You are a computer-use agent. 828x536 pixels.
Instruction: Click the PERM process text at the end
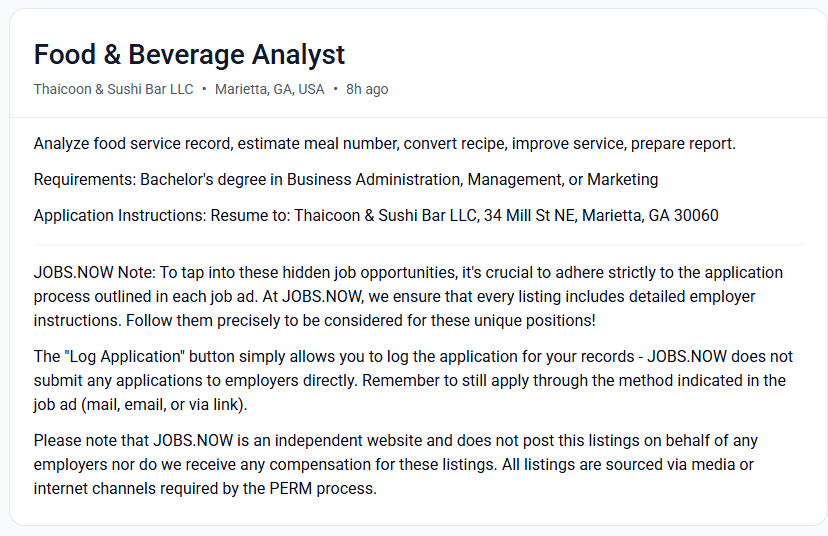coord(322,488)
